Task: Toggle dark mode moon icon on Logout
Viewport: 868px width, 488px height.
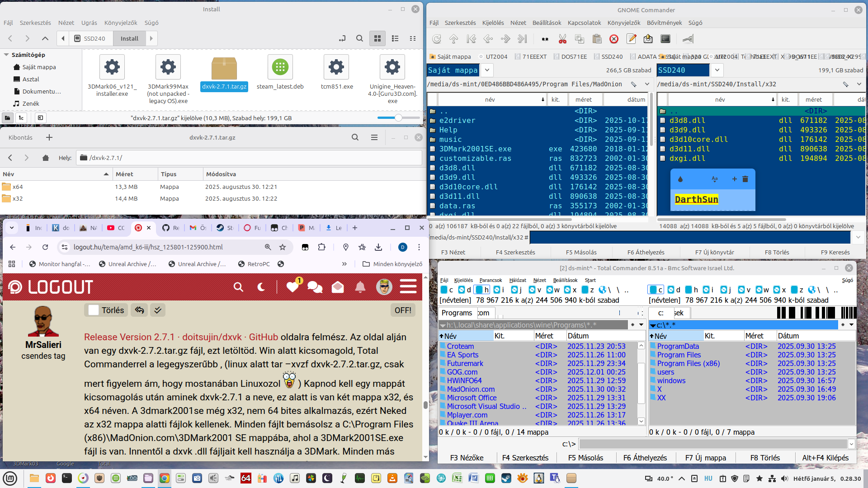Action: (261, 287)
